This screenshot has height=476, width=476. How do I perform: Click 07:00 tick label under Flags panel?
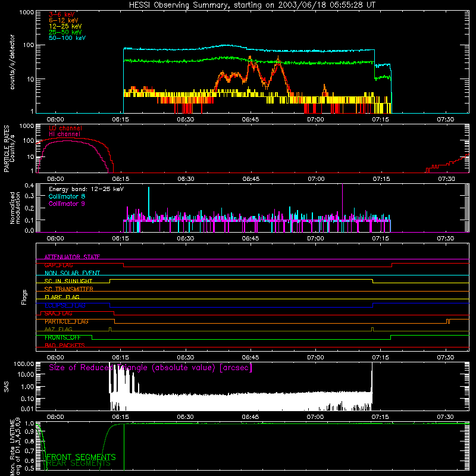(x=315, y=358)
